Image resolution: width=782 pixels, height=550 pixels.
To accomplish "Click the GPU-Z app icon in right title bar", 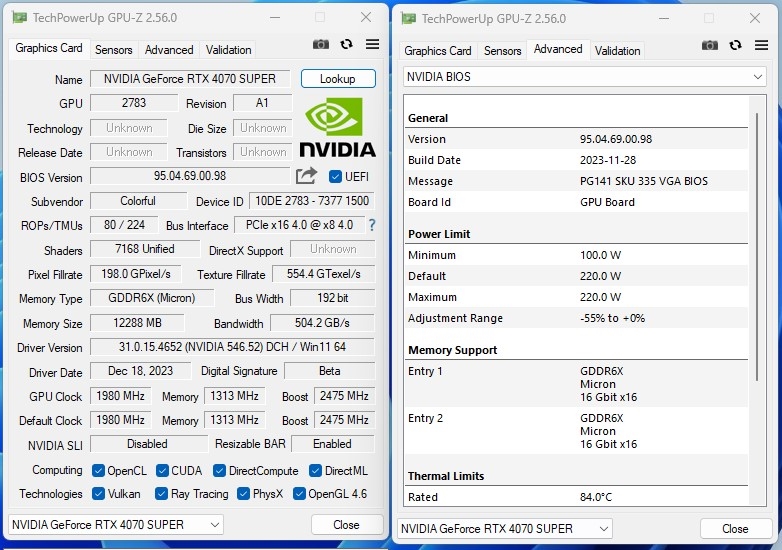I will pos(408,18).
